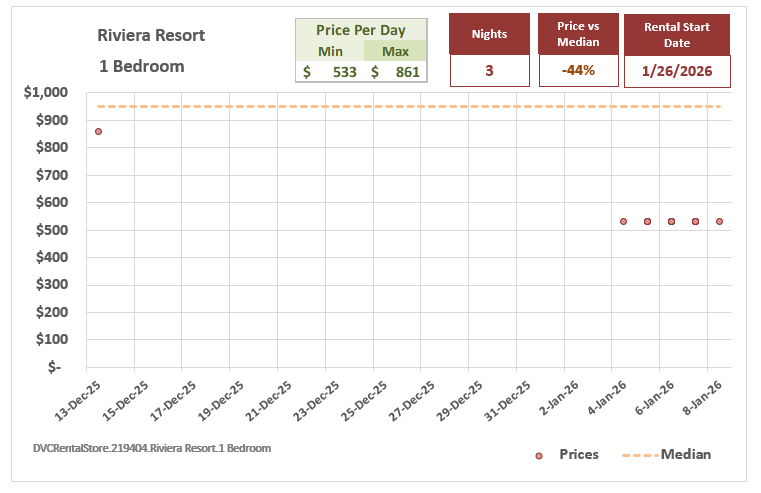Select the dashed orange median line in chart

400,106
